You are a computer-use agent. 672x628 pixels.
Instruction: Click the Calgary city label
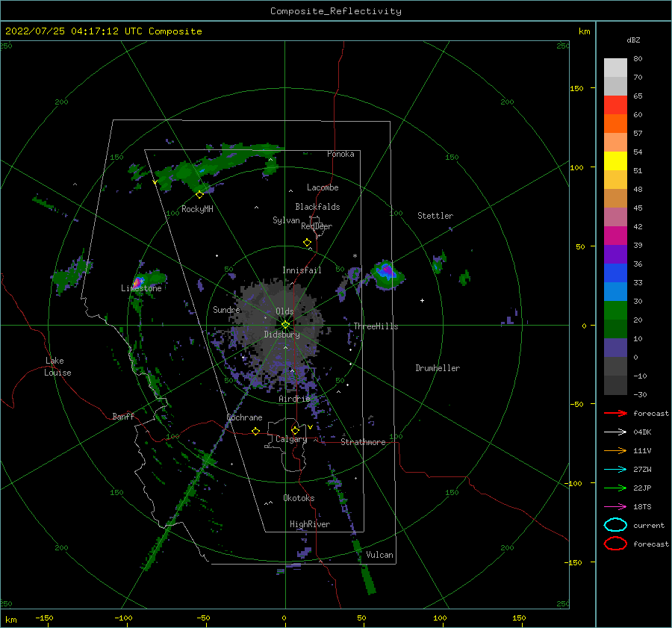coord(291,439)
